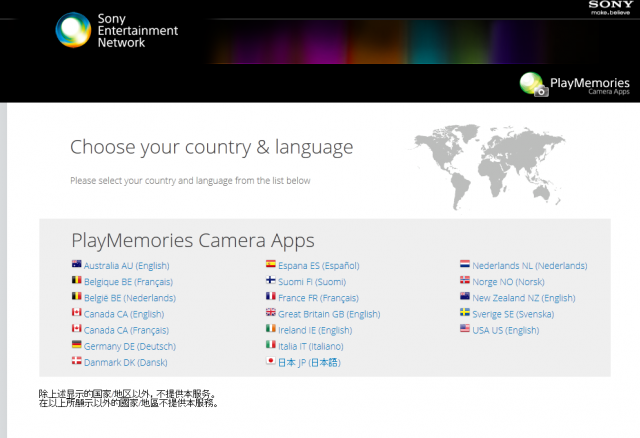Click the 'PlayMemories Camera Apps' section heading

(x=193, y=241)
